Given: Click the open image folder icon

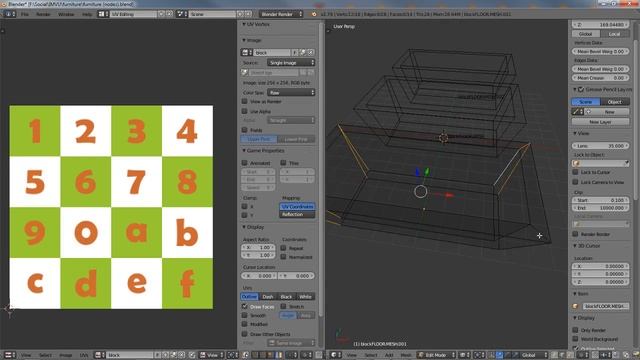Looking at the screenshot, I should pos(303,53).
